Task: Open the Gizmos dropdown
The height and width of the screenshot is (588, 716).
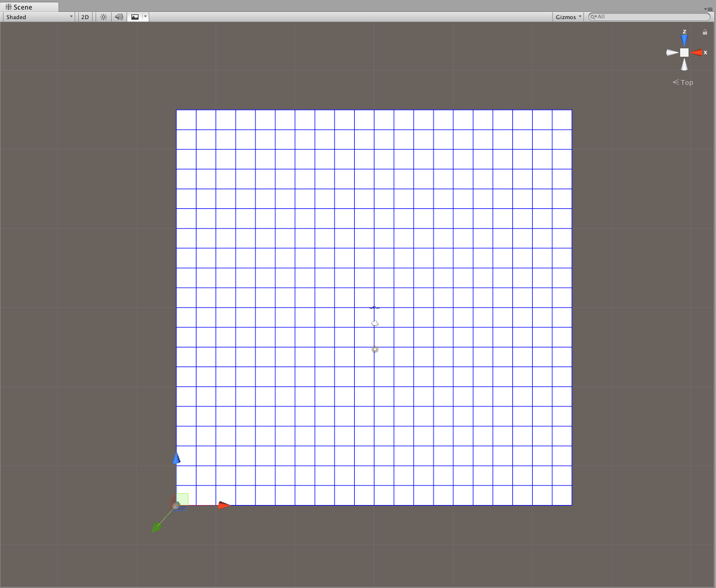Action: pos(566,17)
